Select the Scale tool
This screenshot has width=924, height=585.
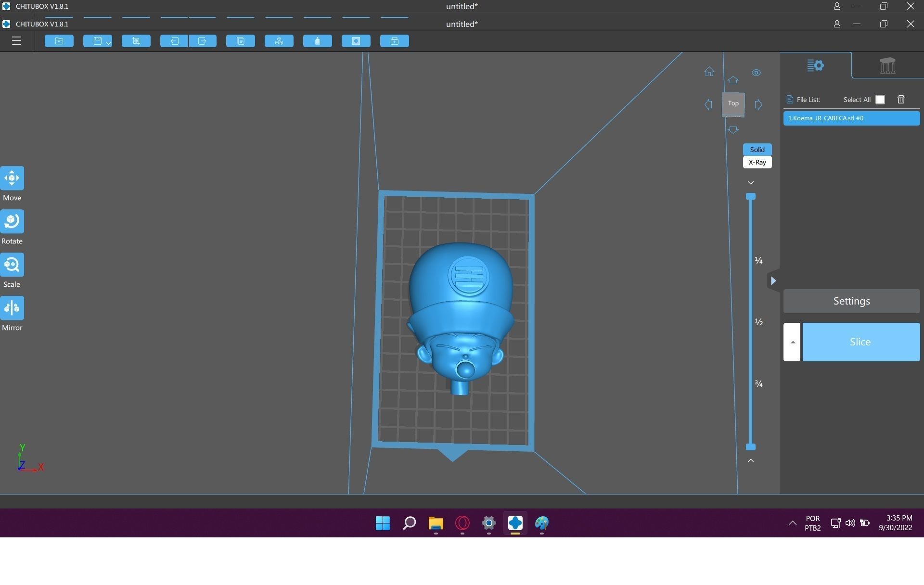[x=12, y=265]
